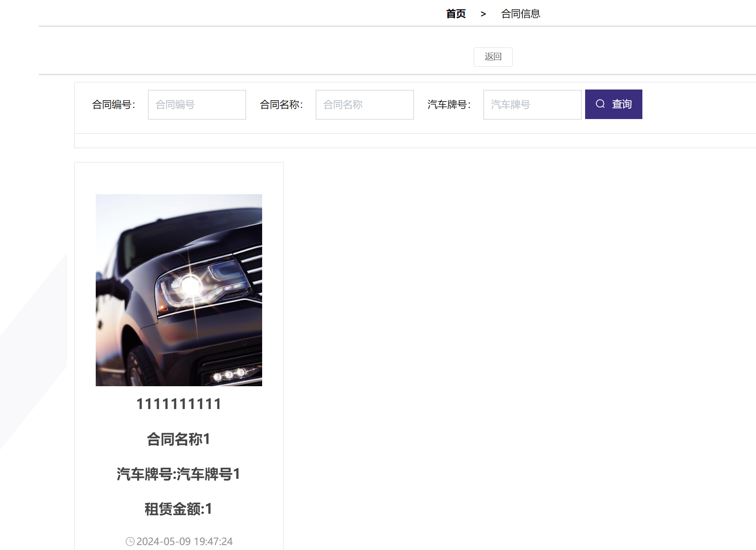Image resolution: width=756 pixels, height=550 pixels.
Task: Click the breadcrumb separator between 首页 and 合同信息
Action: tap(483, 14)
